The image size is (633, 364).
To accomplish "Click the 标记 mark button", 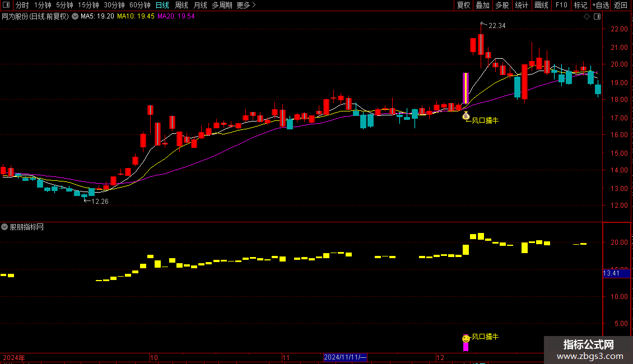I will pyautogui.click(x=580, y=5).
